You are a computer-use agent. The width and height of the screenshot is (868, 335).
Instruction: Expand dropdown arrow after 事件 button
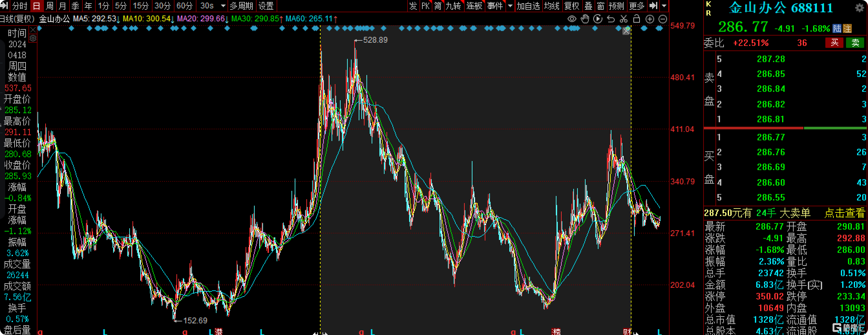pos(510,6)
